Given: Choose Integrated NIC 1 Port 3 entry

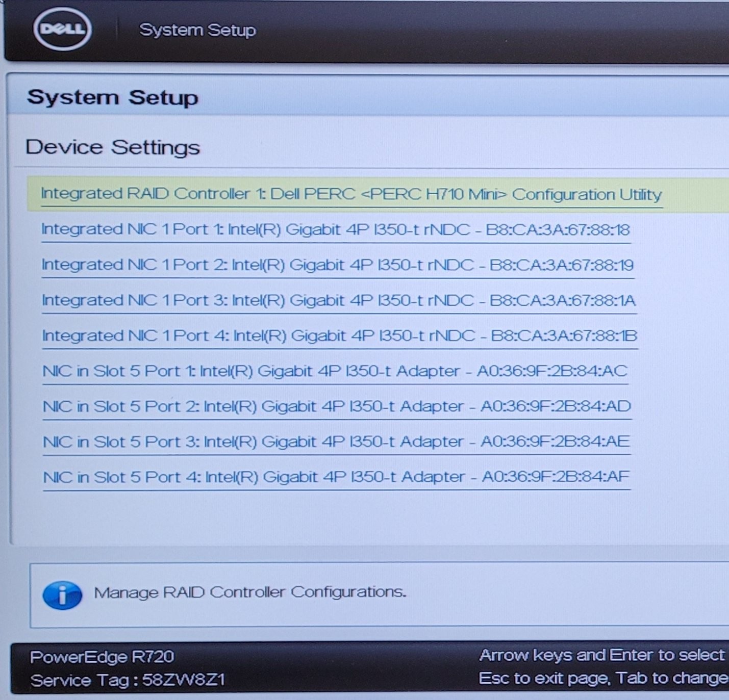Looking at the screenshot, I should pyautogui.click(x=339, y=300).
